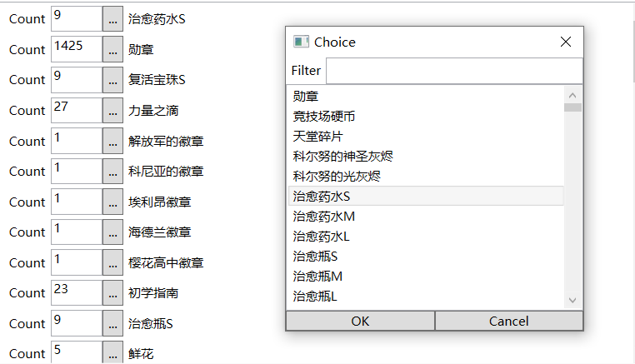Open item picker for 复活宝珠S row

[112, 80]
